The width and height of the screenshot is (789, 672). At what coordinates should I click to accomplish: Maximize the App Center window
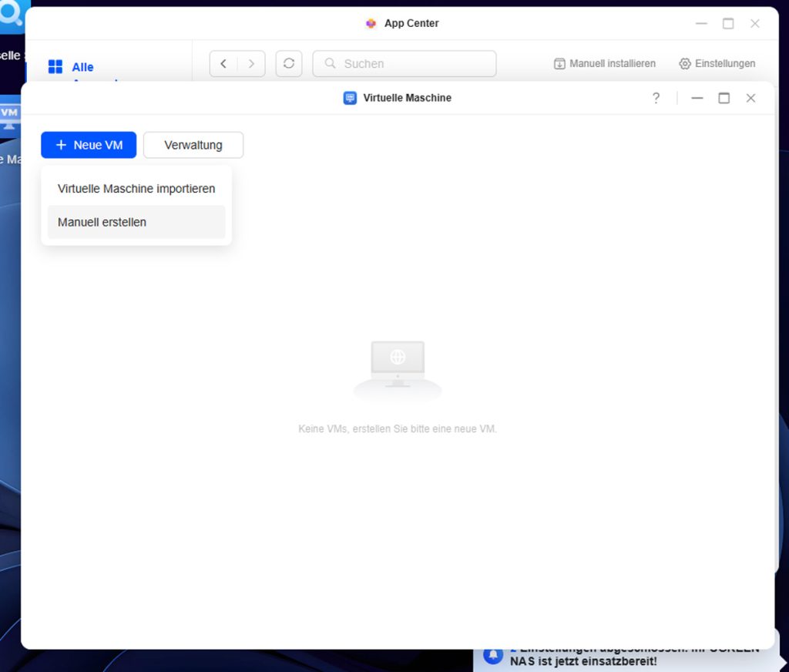tap(728, 24)
